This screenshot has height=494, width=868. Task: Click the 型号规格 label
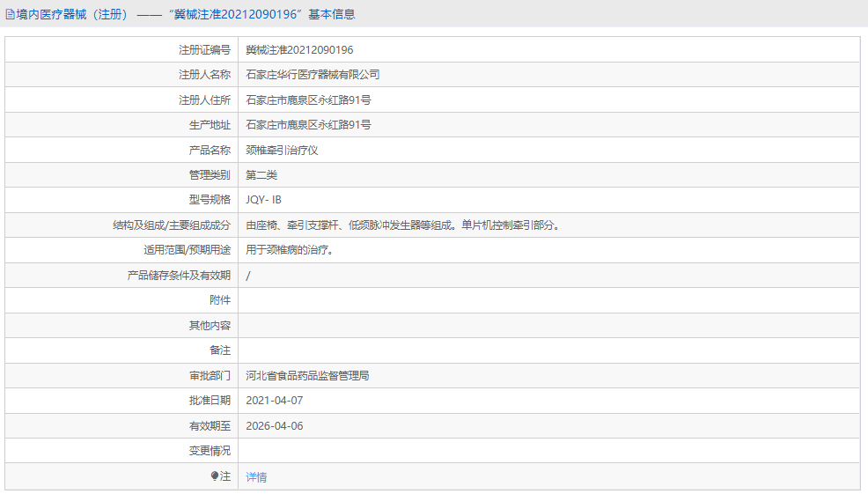(x=210, y=200)
